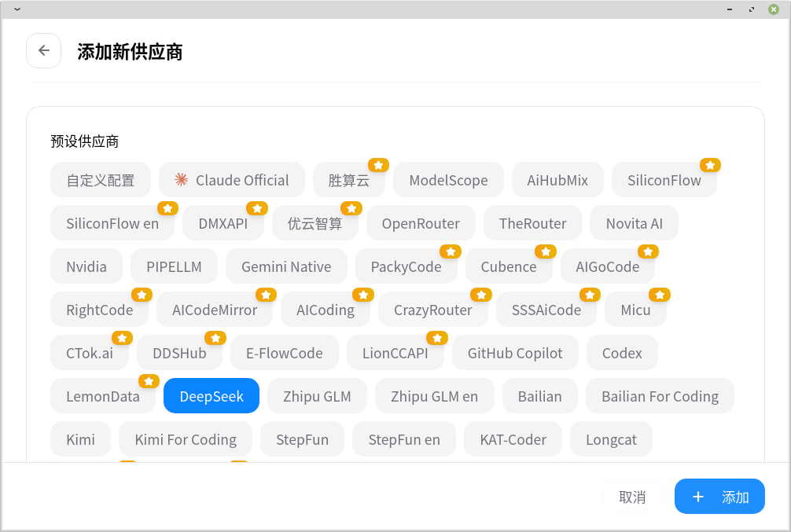Image resolution: width=791 pixels, height=532 pixels.
Task: Cancel with the 取消 button
Action: point(632,497)
